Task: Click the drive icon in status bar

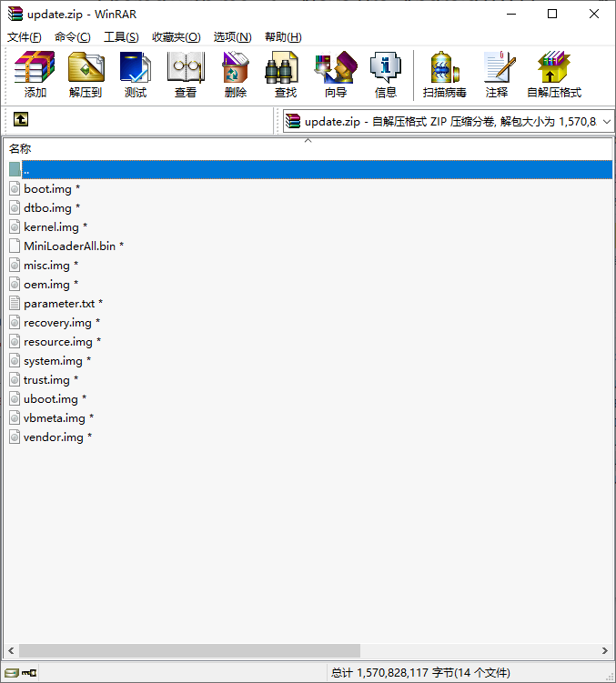Action: pos(11,673)
